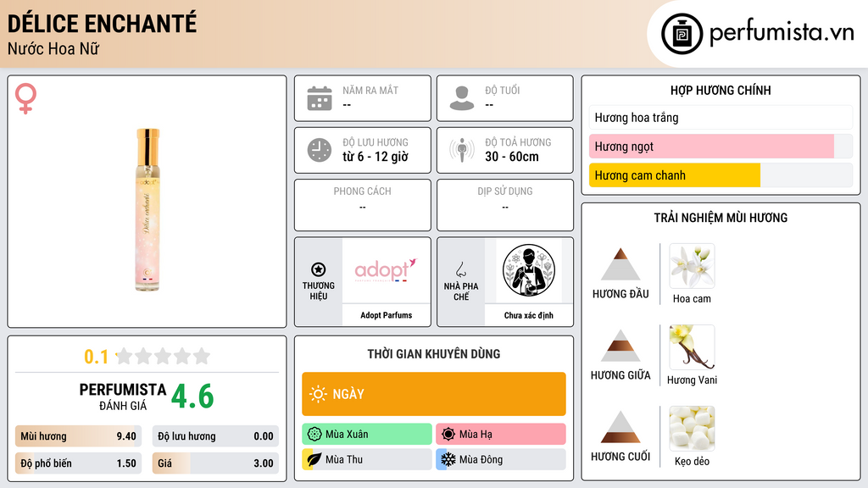The width and height of the screenshot is (868, 488).
Task: Click the Hoa cam note thumbnail
Action: click(692, 266)
